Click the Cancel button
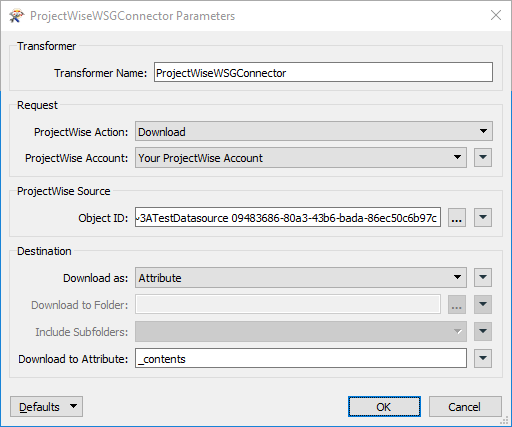Screen dimensions: 512x427 (465, 407)
